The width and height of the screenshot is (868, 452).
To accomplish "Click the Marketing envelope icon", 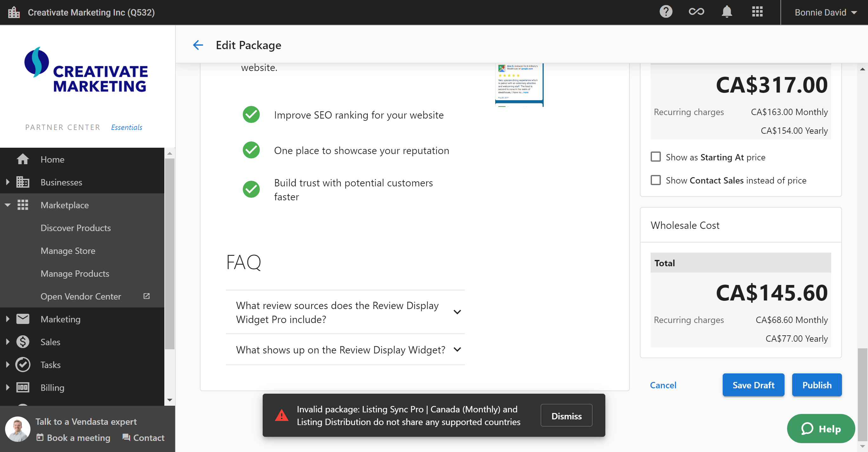I will click(x=23, y=319).
